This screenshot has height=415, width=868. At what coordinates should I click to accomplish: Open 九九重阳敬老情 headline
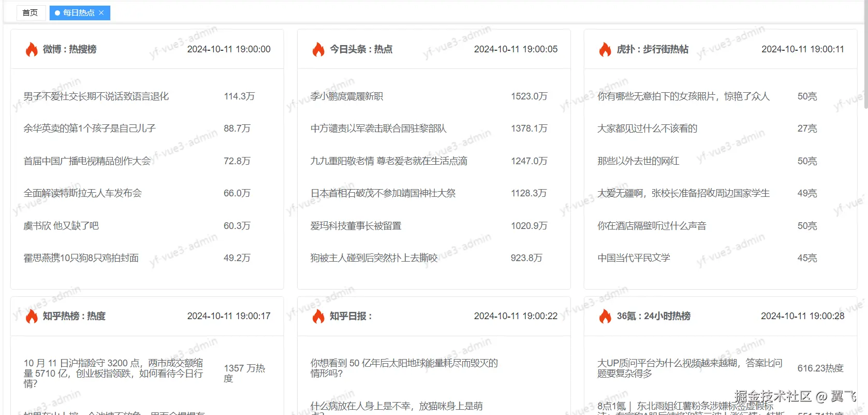(389, 161)
